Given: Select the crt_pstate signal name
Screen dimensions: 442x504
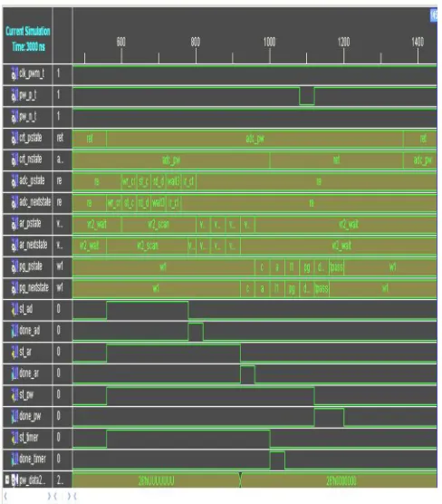Looking at the screenshot, I should (31, 138).
